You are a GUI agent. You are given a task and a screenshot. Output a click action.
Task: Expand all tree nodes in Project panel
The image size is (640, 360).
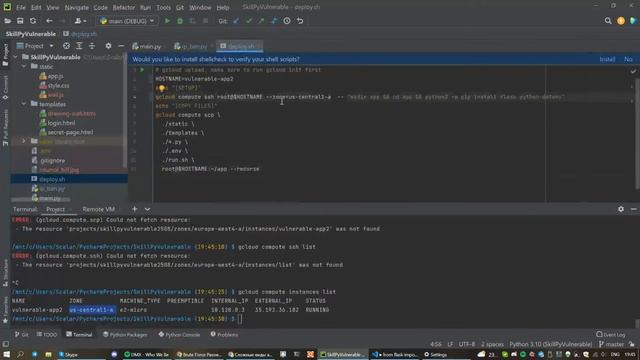79,46
